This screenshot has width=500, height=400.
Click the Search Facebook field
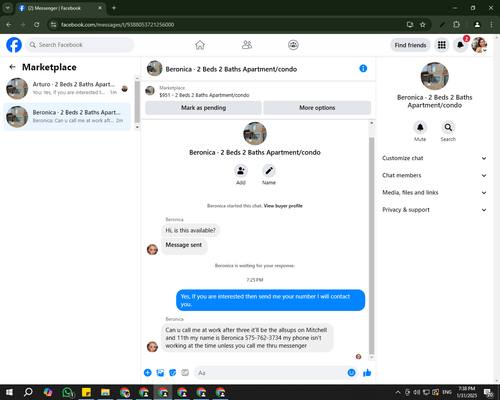coord(80,45)
